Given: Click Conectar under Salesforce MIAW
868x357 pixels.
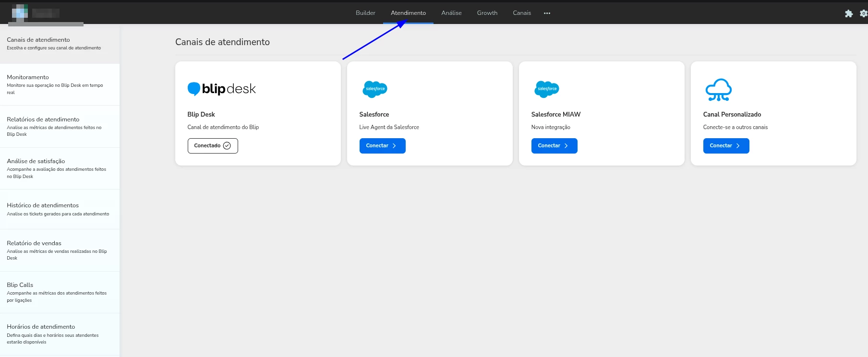Looking at the screenshot, I should click(554, 146).
